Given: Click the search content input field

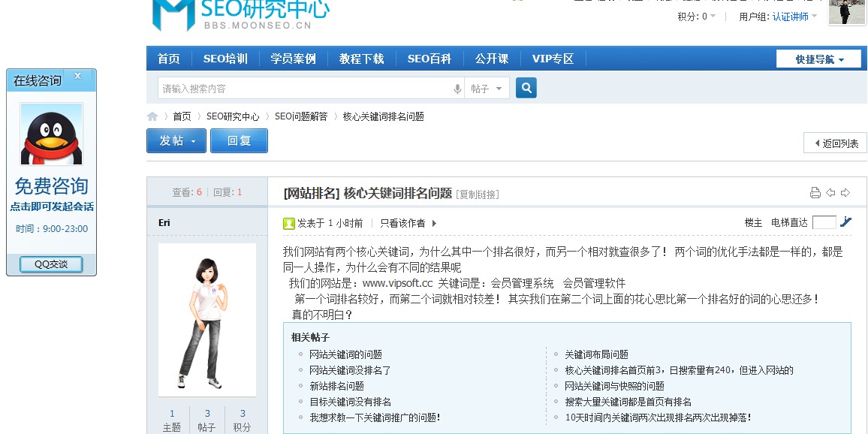Looking at the screenshot, I should click(x=304, y=89).
